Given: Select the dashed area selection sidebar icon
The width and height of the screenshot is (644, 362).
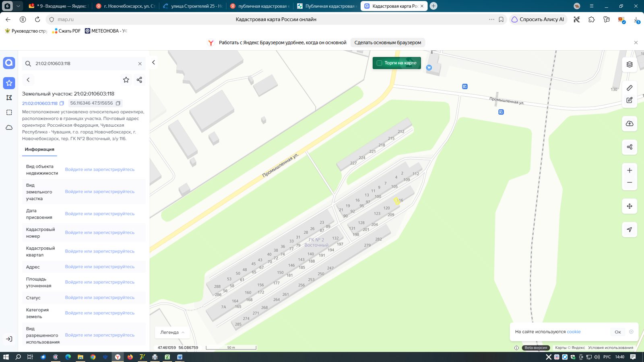Looking at the screenshot, I should click(9, 113).
